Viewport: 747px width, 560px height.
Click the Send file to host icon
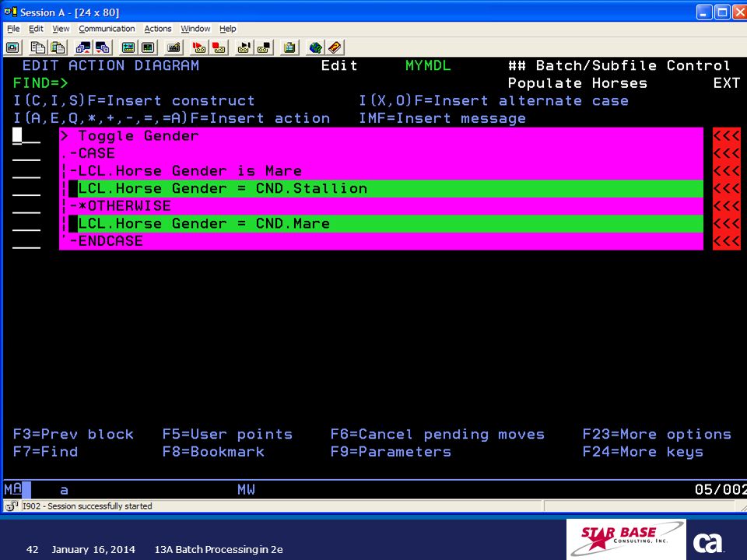[x=83, y=47]
